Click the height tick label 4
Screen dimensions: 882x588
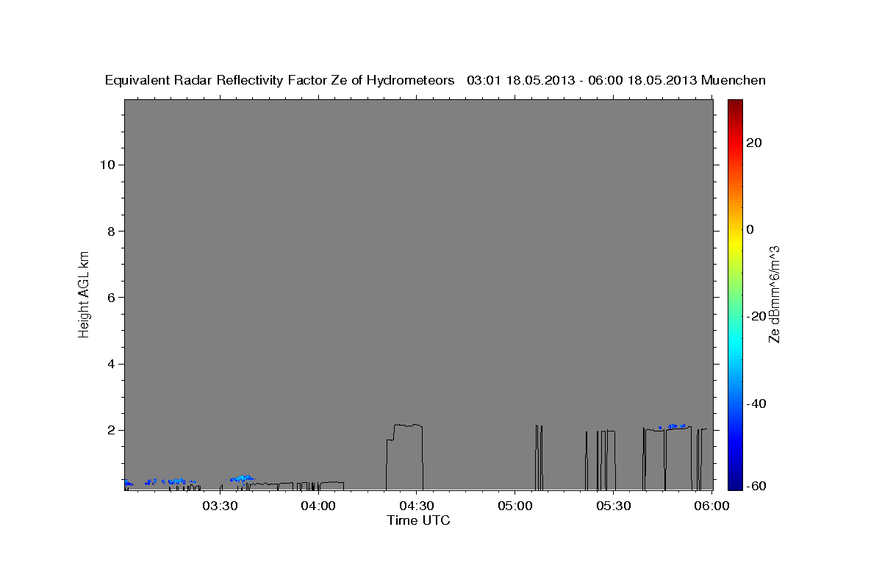coord(112,365)
